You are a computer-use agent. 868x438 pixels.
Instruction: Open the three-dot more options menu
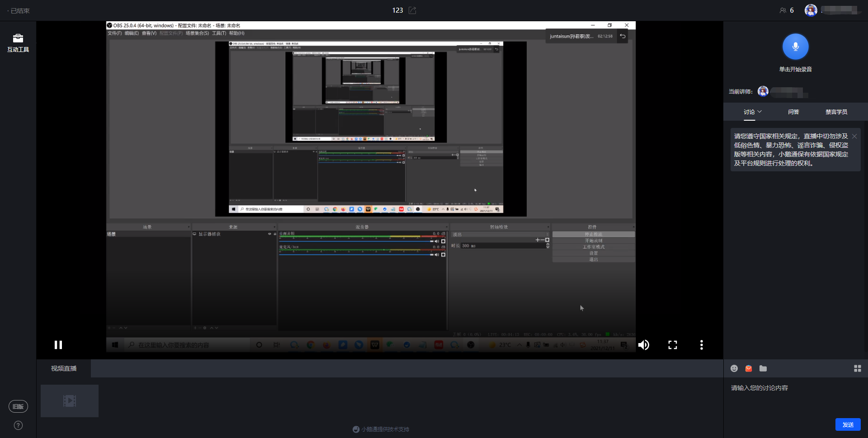tap(702, 345)
